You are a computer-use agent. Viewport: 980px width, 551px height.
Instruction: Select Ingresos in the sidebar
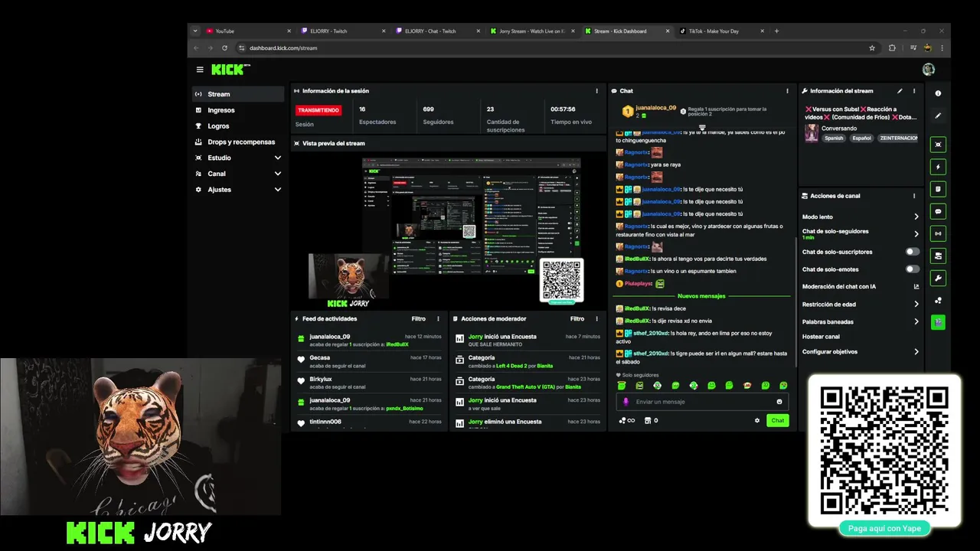238,110
